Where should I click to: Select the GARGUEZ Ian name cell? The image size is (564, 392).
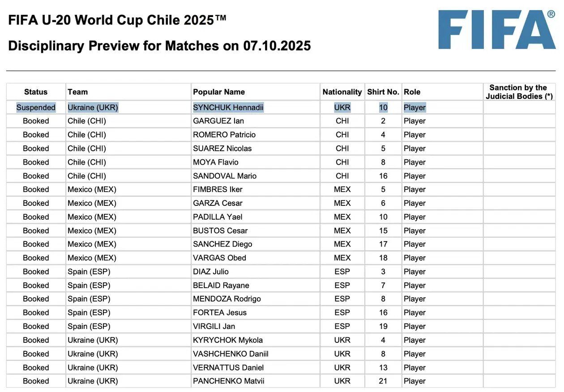point(218,121)
